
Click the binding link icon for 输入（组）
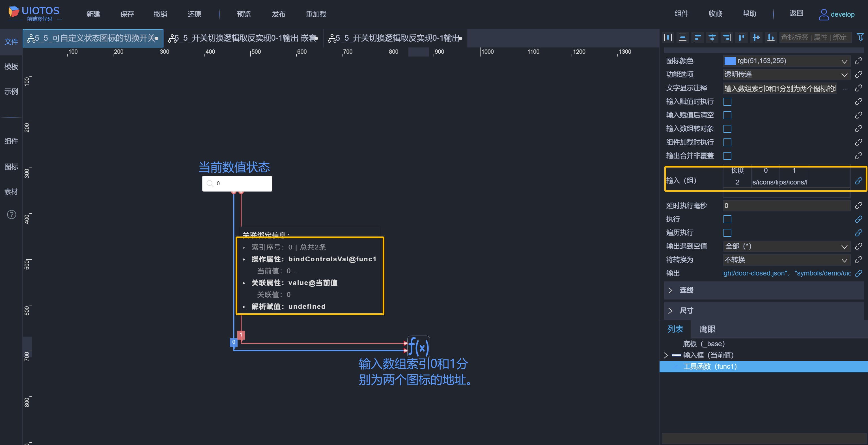[x=858, y=181]
